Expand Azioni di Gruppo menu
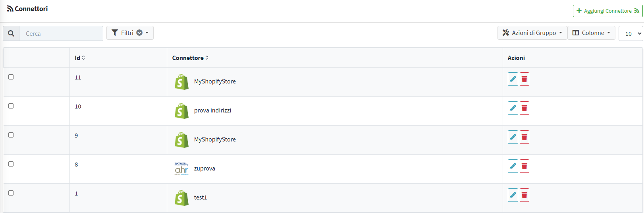This screenshot has width=644, height=213. 532,33
